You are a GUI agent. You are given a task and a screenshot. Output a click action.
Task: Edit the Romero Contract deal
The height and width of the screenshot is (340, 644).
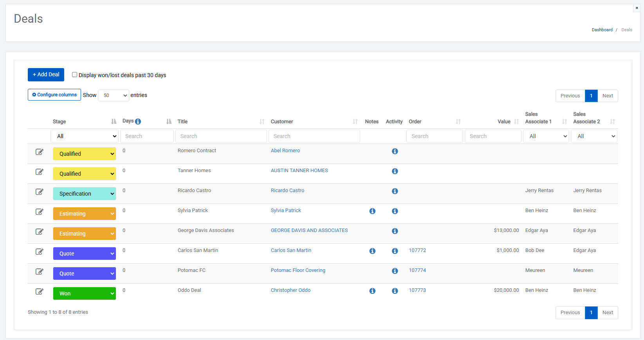tap(40, 152)
